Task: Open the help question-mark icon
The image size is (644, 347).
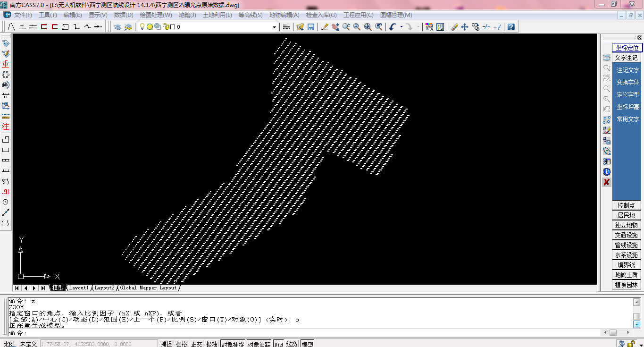Action: pyautogui.click(x=511, y=27)
